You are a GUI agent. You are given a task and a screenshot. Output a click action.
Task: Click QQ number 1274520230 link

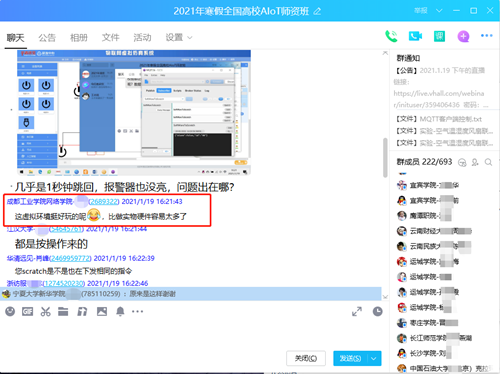click(x=64, y=283)
